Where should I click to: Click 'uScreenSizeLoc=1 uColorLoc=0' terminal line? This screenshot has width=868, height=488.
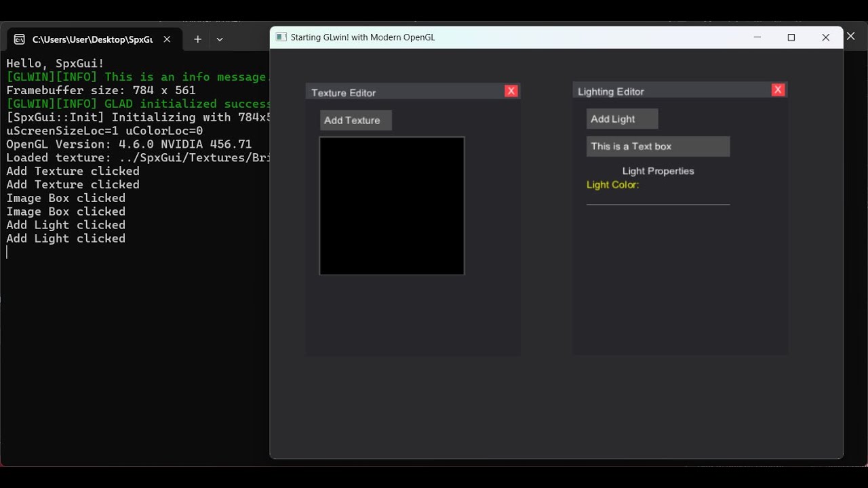coord(104,131)
